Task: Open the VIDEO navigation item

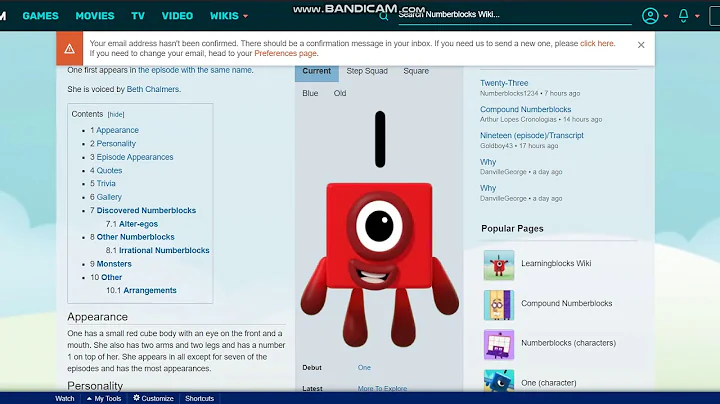Action: point(177,16)
